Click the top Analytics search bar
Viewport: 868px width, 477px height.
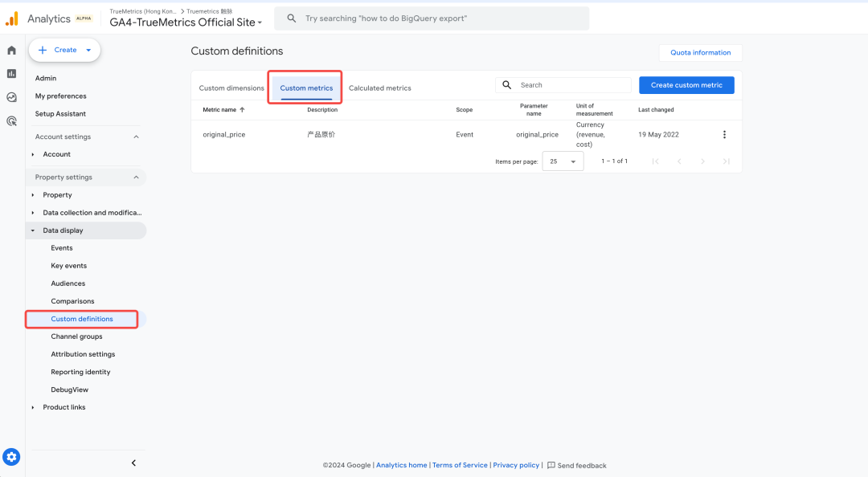point(432,18)
